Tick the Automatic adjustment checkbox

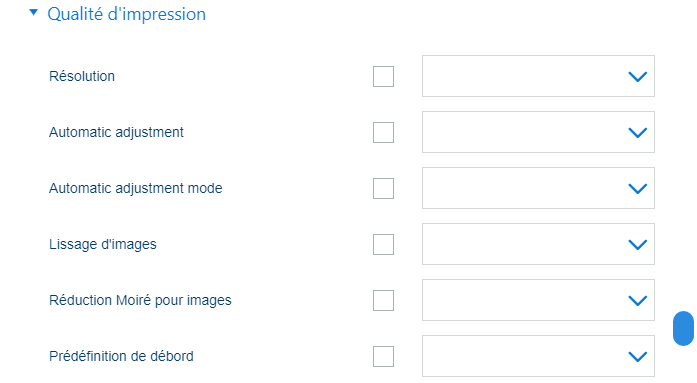pos(383,132)
